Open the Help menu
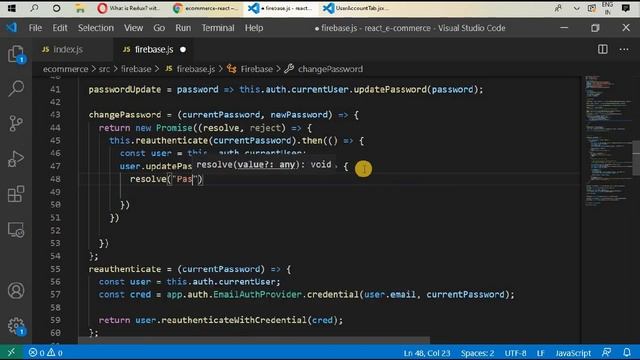 (254, 28)
